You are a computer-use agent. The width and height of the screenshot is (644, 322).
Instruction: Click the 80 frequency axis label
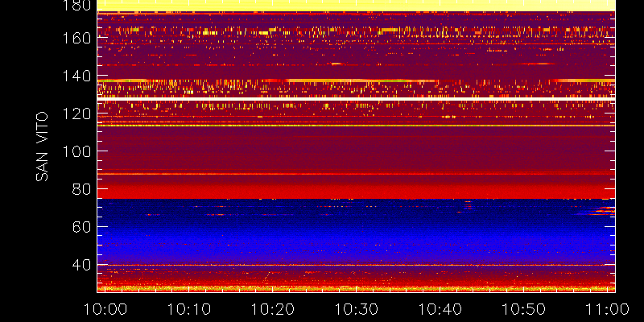81,189
